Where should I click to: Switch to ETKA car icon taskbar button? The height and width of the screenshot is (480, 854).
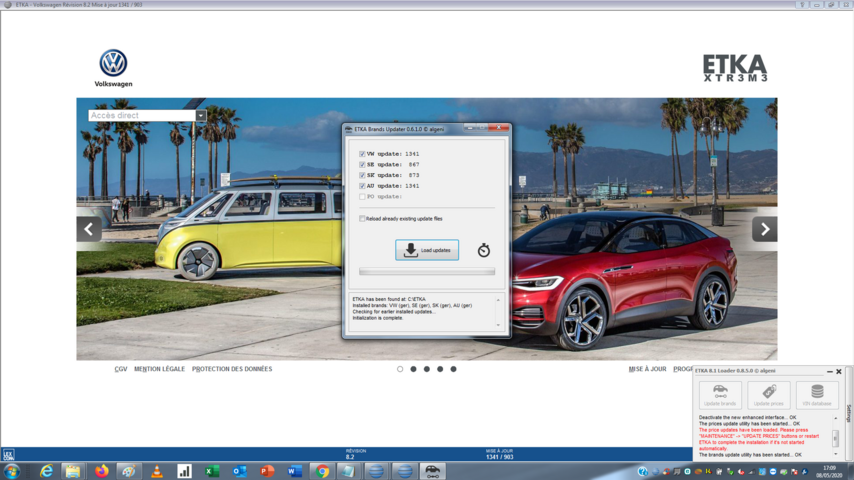click(432, 471)
